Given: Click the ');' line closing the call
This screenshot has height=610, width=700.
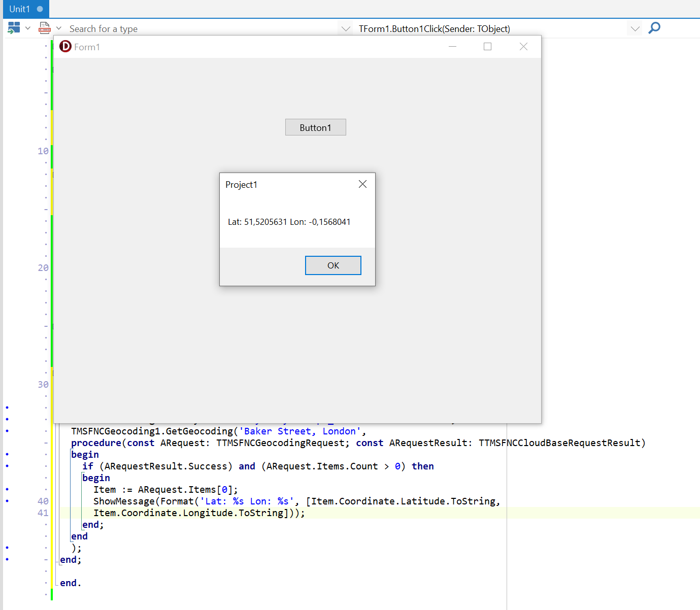Looking at the screenshot, I should point(77,548).
